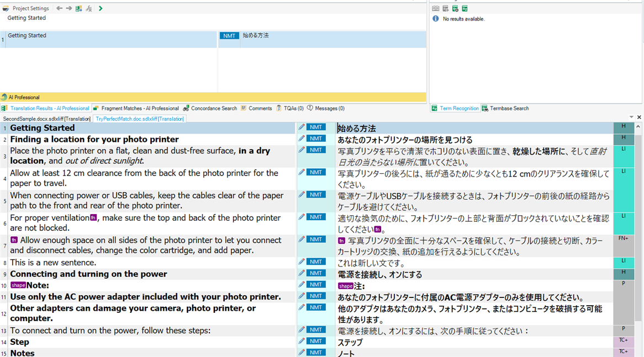Viewport: 644px width, 357px height.
Task: Click the green chevron icon in the Translation Results toolbar
Action: tap(101, 8)
